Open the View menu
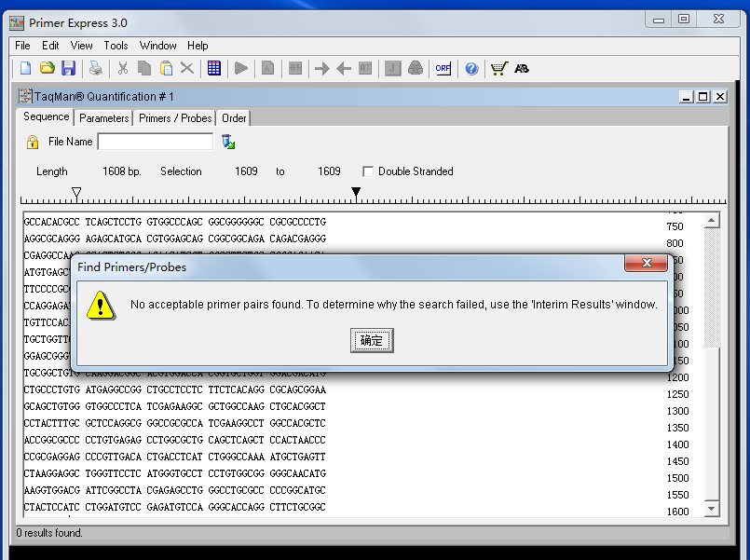 pyautogui.click(x=81, y=46)
